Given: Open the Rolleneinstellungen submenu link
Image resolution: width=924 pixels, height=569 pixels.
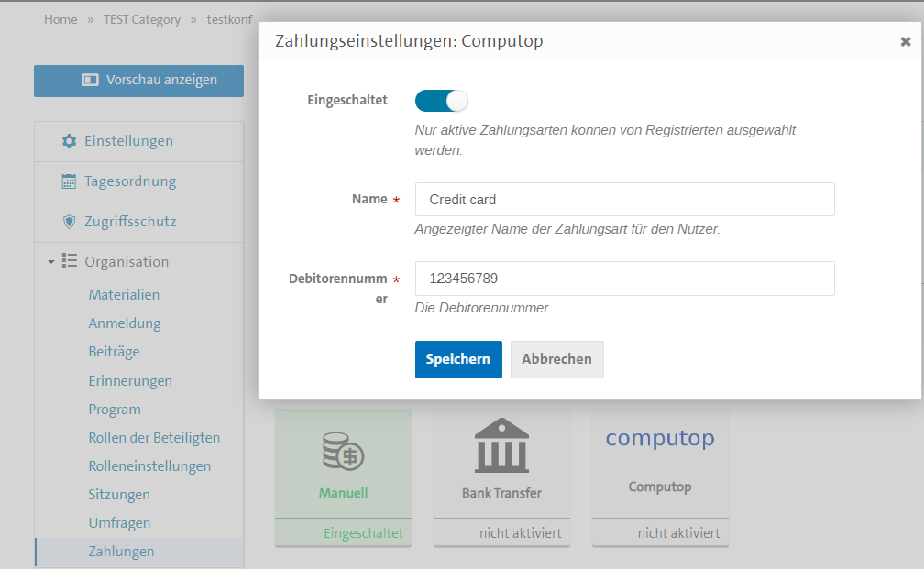Looking at the screenshot, I should click(149, 465).
